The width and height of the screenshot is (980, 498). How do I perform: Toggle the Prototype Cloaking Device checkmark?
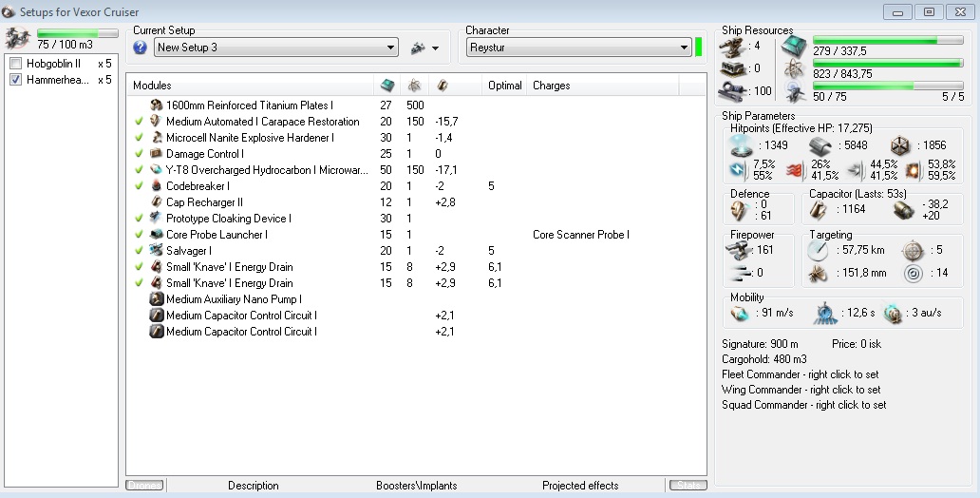[x=139, y=219]
